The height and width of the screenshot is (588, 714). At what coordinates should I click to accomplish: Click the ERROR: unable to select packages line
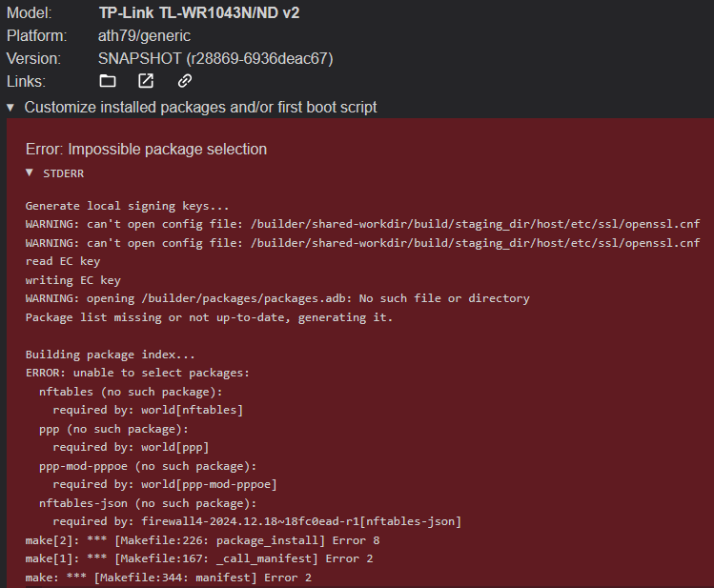click(x=137, y=373)
